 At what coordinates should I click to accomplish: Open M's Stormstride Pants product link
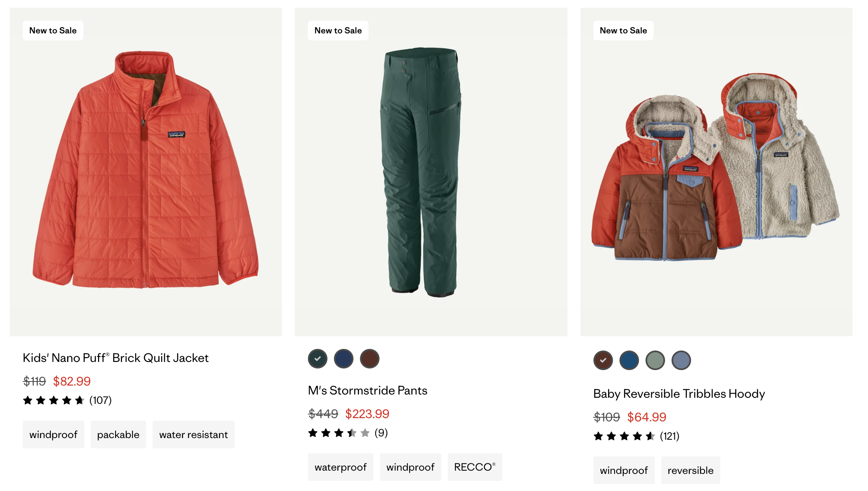(368, 390)
